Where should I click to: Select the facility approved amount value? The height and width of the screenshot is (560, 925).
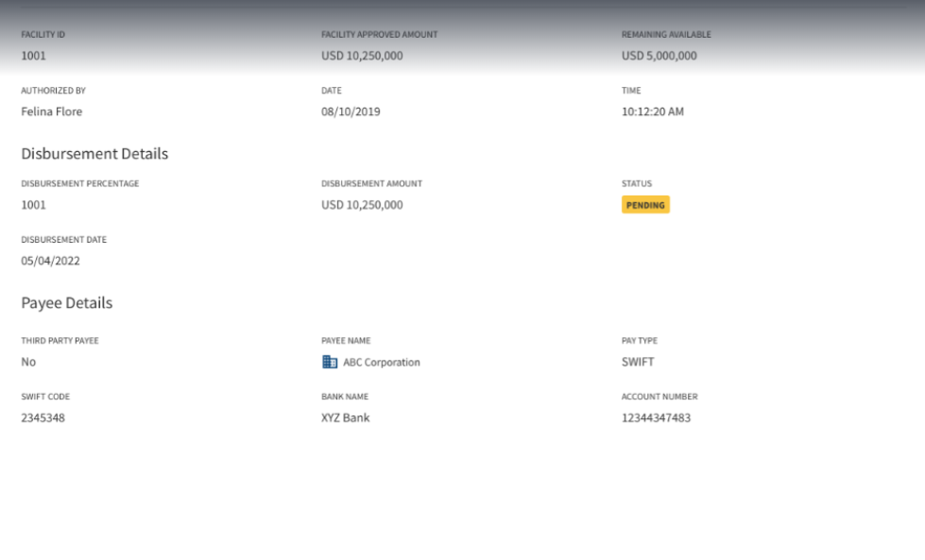[362, 56]
